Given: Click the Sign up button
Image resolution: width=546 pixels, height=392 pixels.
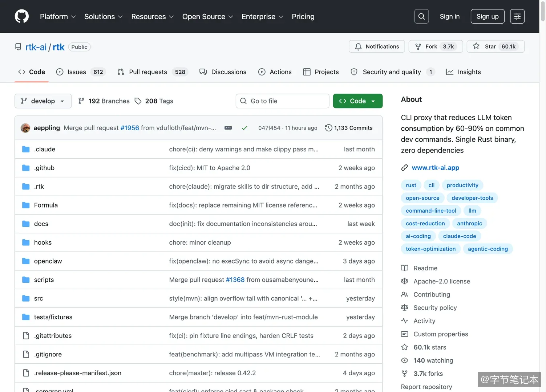Looking at the screenshot, I should point(488,16).
